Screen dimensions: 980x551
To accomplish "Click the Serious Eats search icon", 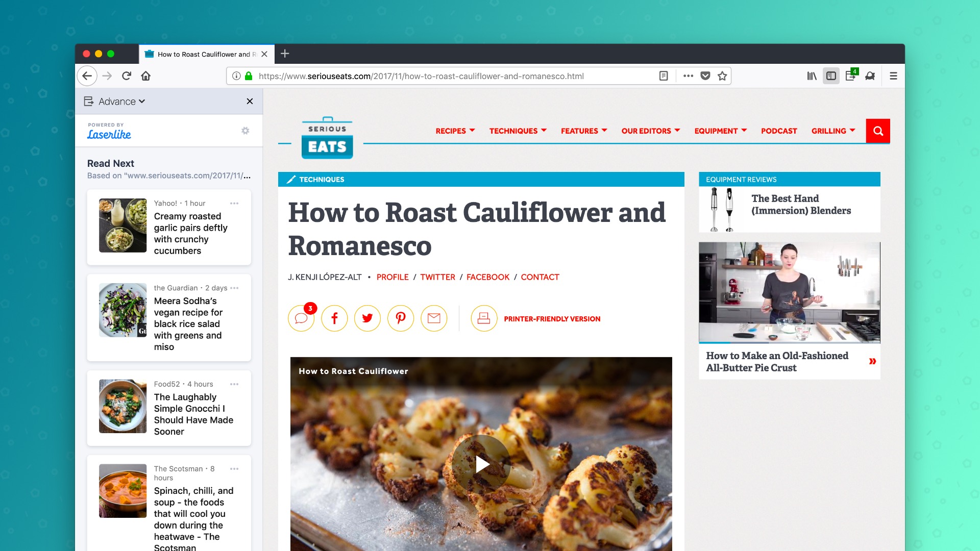I will (878, 131).
